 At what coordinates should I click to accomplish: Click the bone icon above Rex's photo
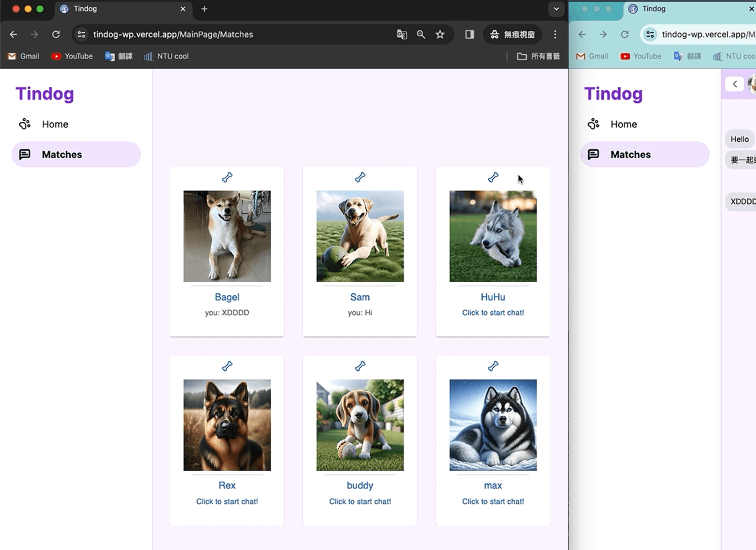coord(227,366)
